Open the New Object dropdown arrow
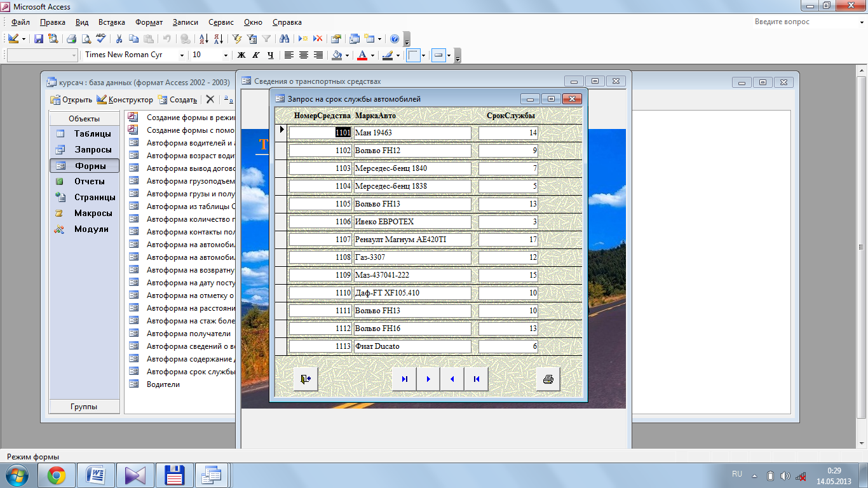The width and height of the screenshot is (868, 488). (379, 39)
